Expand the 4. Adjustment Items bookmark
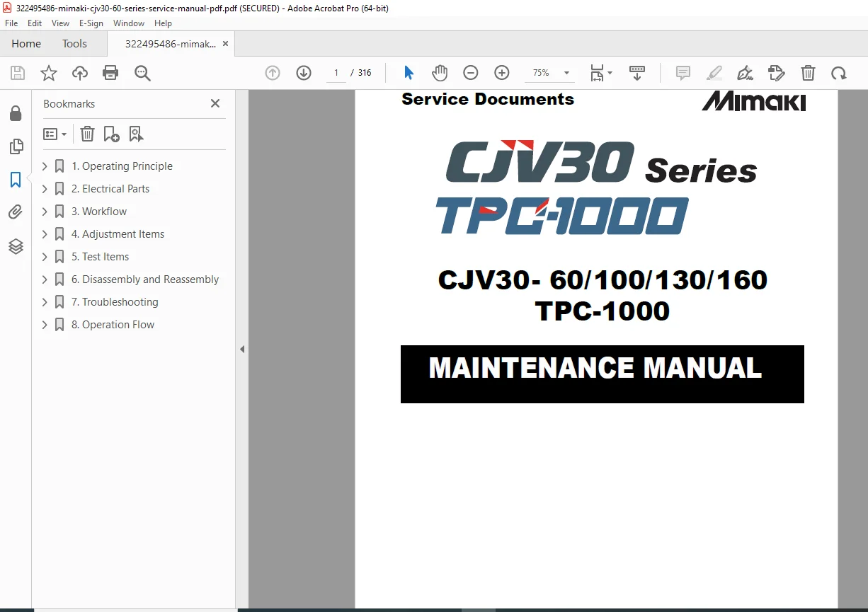The height and width of the screenshot is (612, 868). (x=45, y=234)
